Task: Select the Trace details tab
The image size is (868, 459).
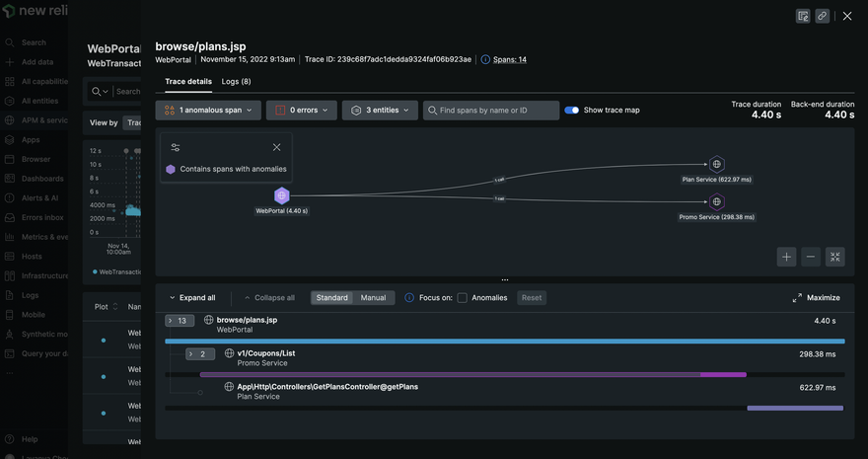Action: pos(187,81)
